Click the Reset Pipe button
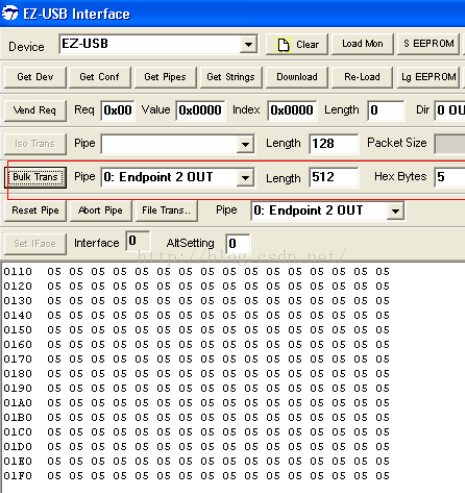The width and height of the screenshot is (465, 493). point(35,211)
